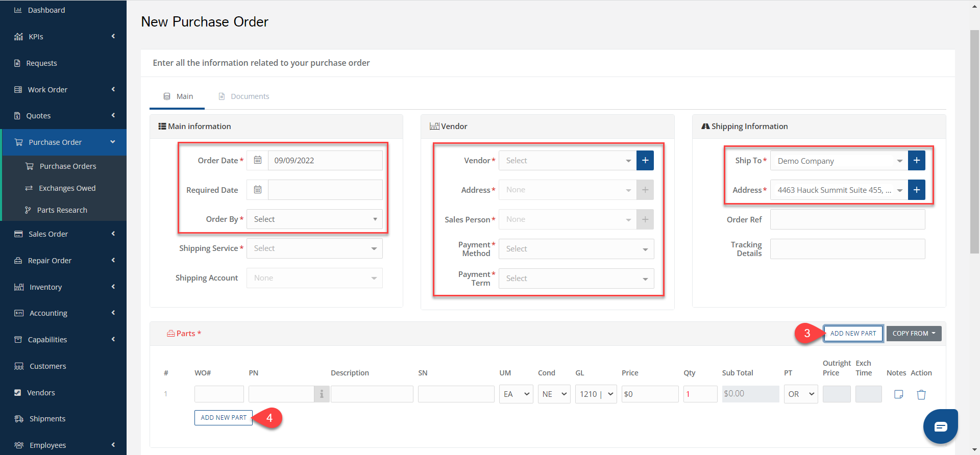Click the Accounting icon in sidebar
Image resolution: width=980 pixels, height=455 pixels.
pos(19,313)
